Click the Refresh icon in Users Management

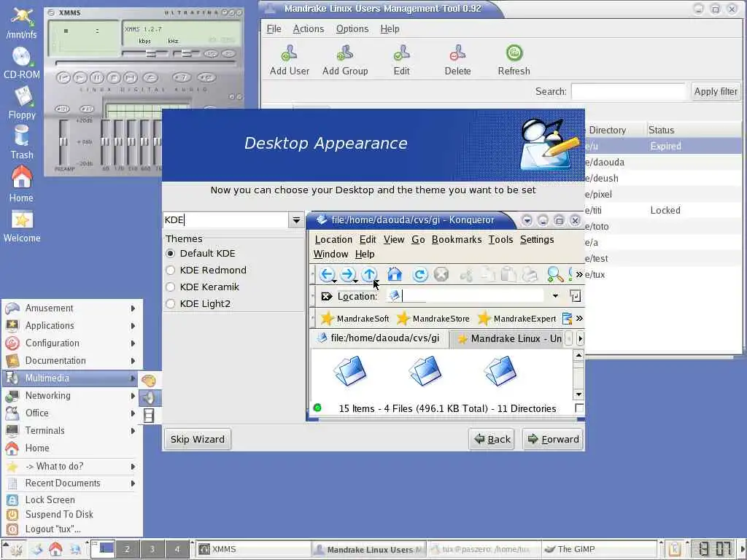coord(514,52)
